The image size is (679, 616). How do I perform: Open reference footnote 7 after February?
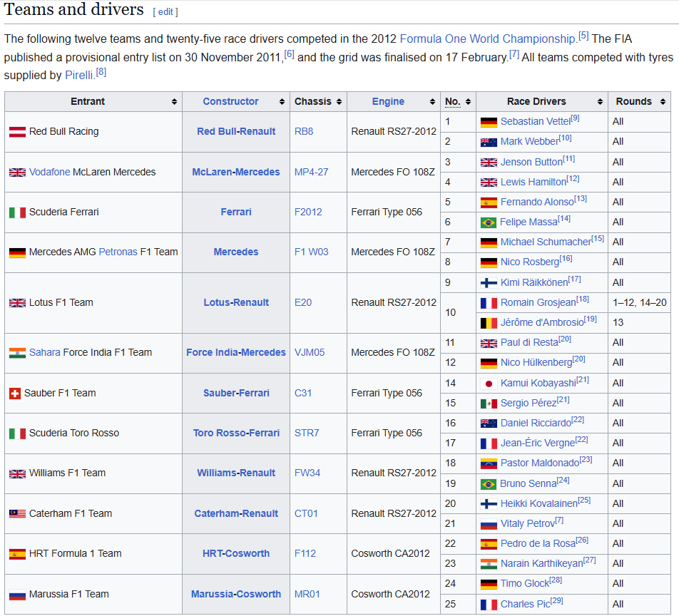(514, 54)
